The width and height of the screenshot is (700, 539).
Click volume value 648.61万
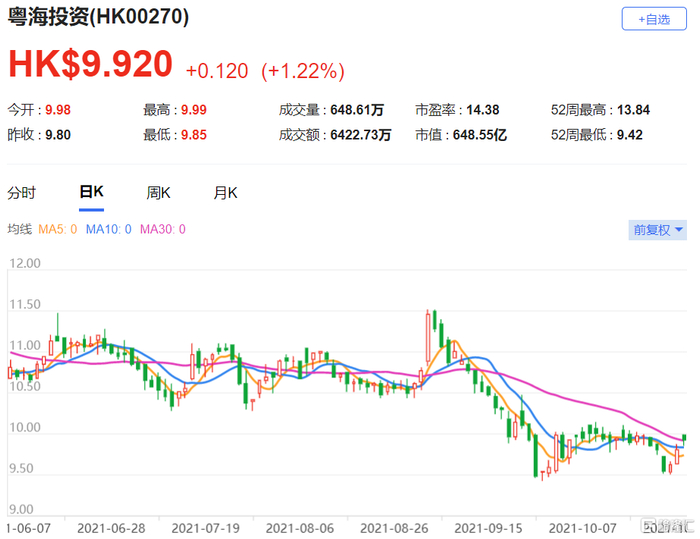pyautogui.click(x=357, y=110)
